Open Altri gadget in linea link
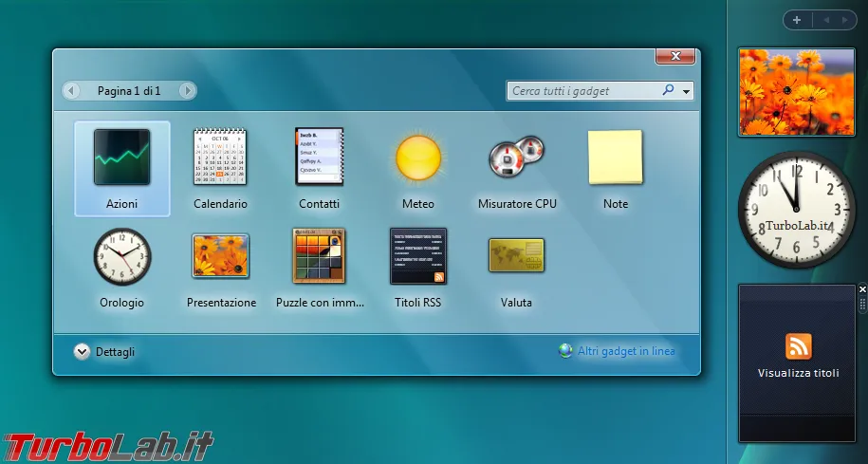868x464 pixels. [x=626, y=351]
